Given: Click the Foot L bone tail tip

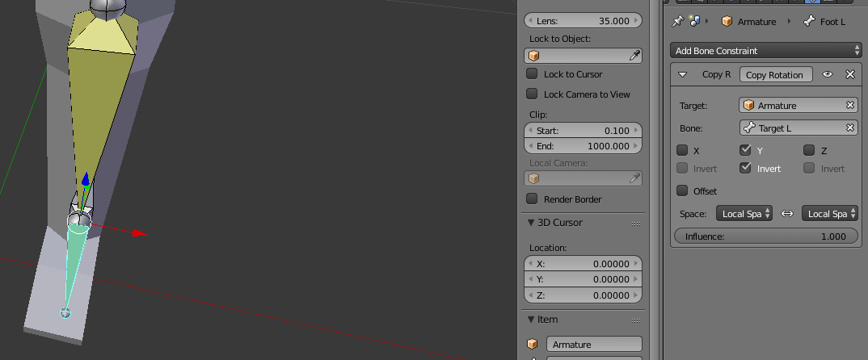Looking at the screenshot, I should point(65,313).
